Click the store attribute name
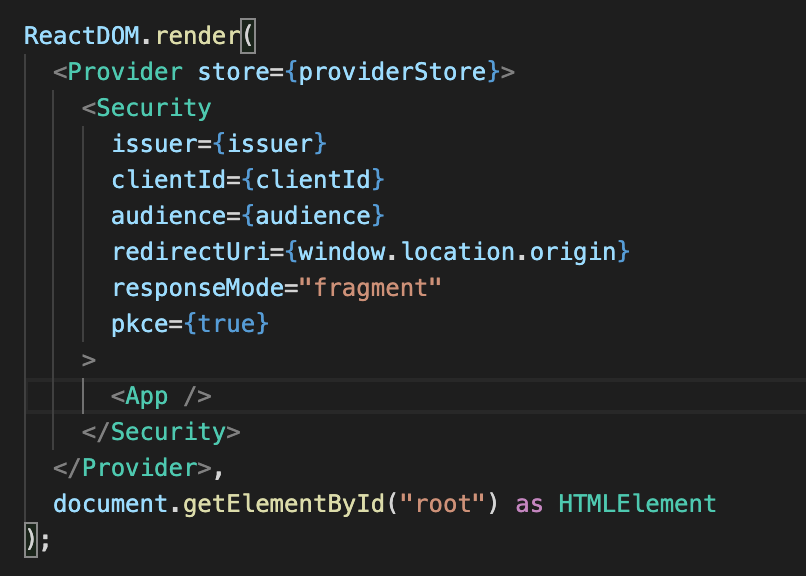 coord(233,72)
